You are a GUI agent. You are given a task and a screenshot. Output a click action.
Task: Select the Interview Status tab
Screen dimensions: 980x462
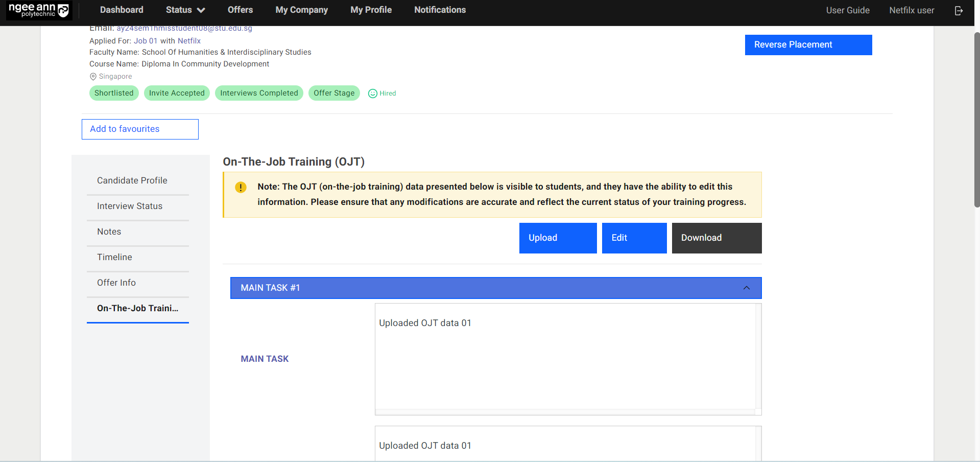[130, 206]
